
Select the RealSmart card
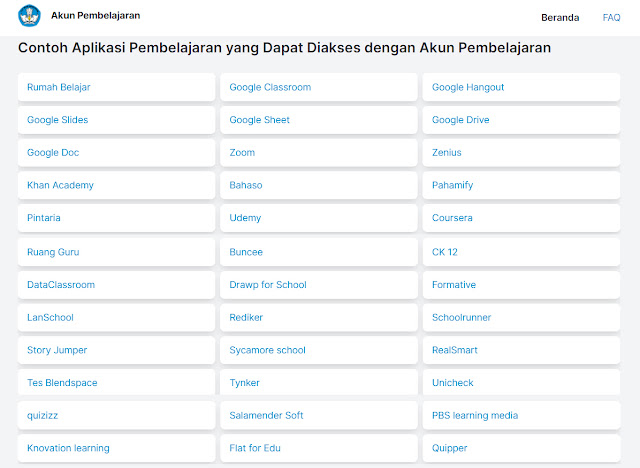(521, 350)
